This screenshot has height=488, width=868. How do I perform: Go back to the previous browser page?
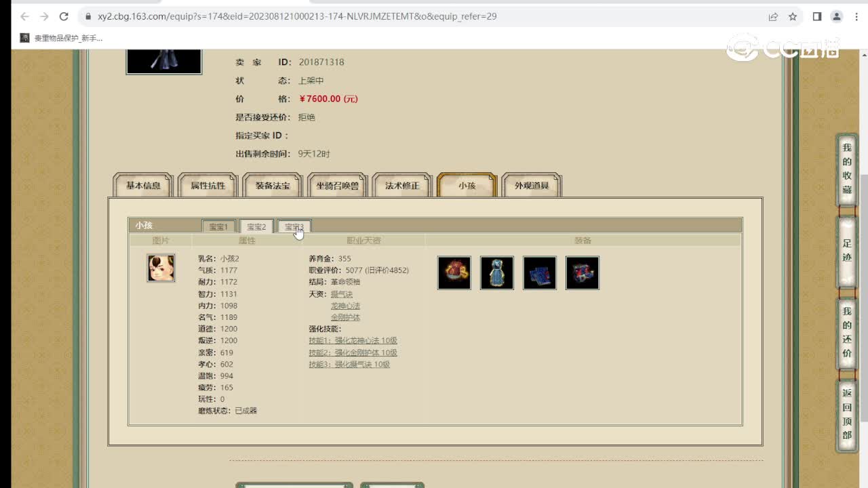tap(25, 16)
